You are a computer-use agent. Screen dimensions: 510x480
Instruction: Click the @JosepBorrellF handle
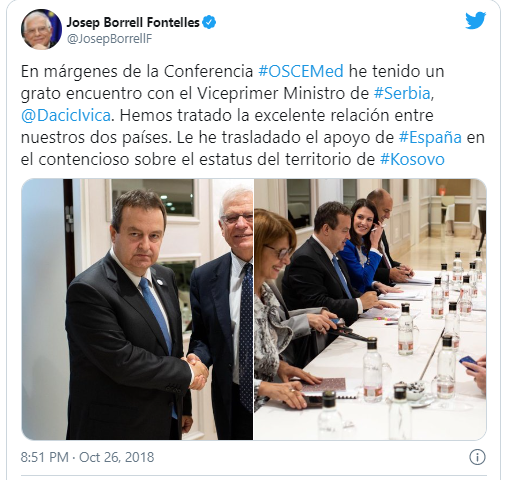coord(109,39)
